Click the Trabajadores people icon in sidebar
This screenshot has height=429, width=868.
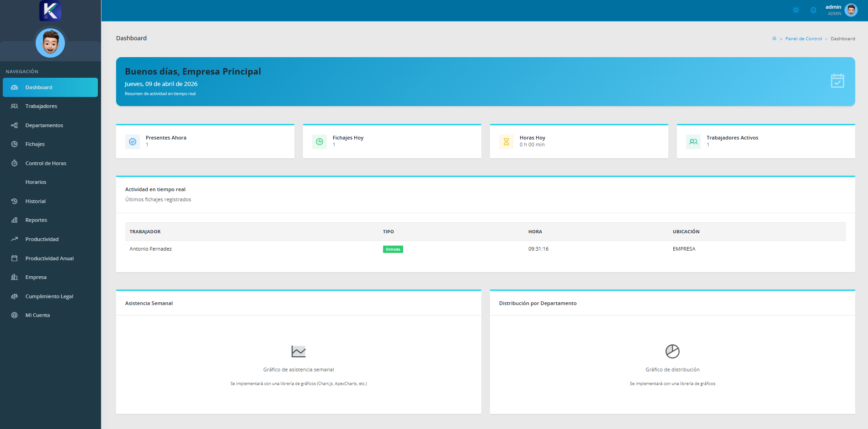pyautogui.click(x=14, y=106)
